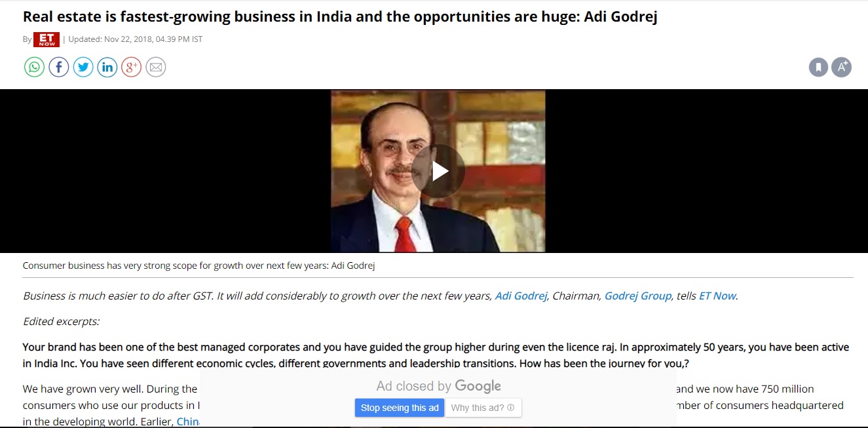Increase font size with A+ icon
868x428 pixels.
(842, 67)
